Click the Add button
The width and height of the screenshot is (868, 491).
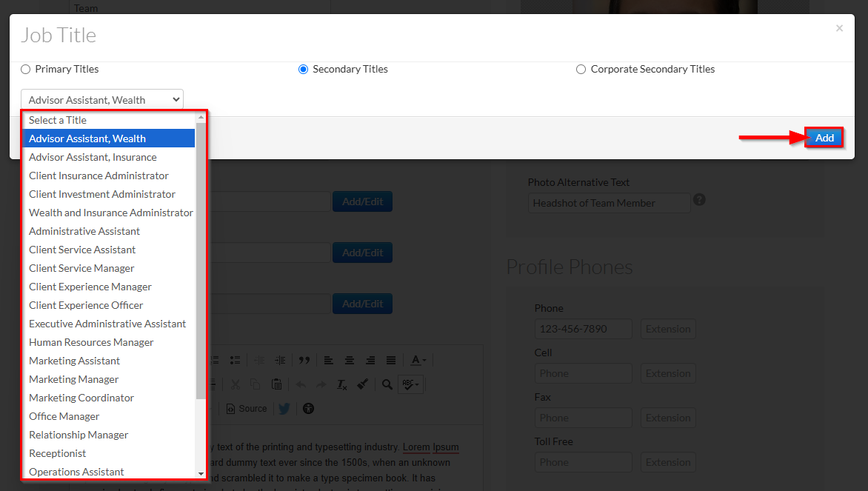(824, 138)
